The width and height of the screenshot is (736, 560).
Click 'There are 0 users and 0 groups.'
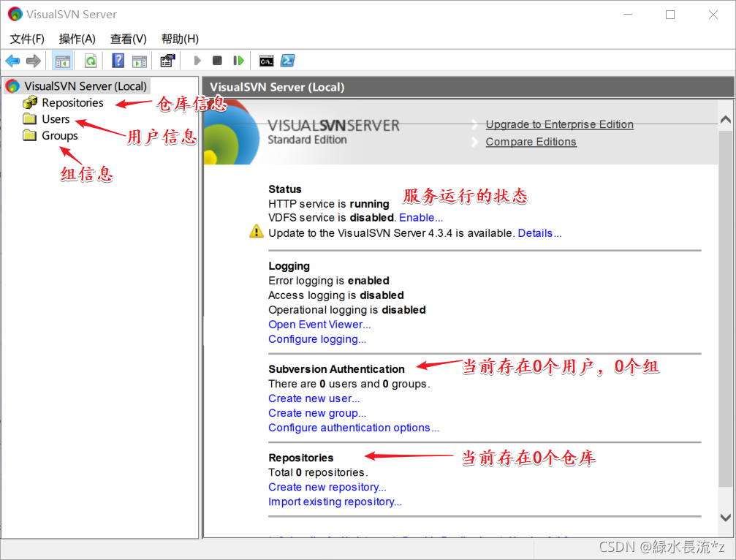[x=349, y=384]
